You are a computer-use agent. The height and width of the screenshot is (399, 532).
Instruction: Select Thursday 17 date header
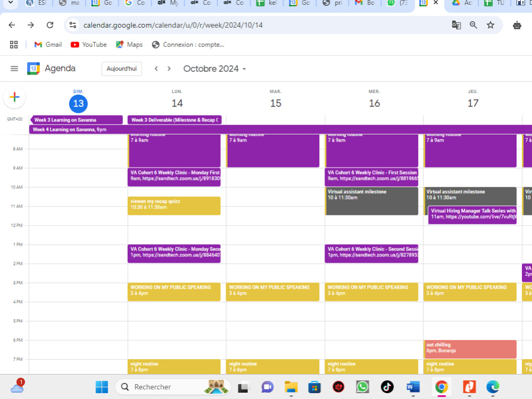473,104
